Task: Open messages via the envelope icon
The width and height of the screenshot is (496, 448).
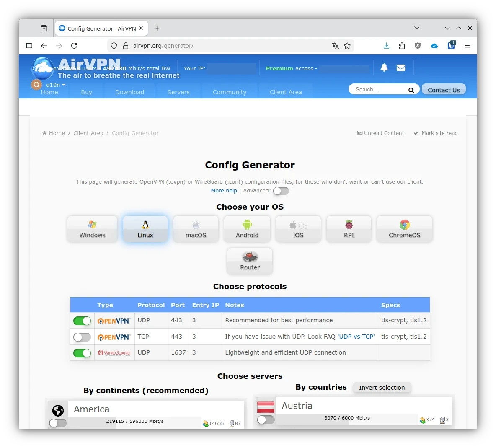Action: [400, 67]
